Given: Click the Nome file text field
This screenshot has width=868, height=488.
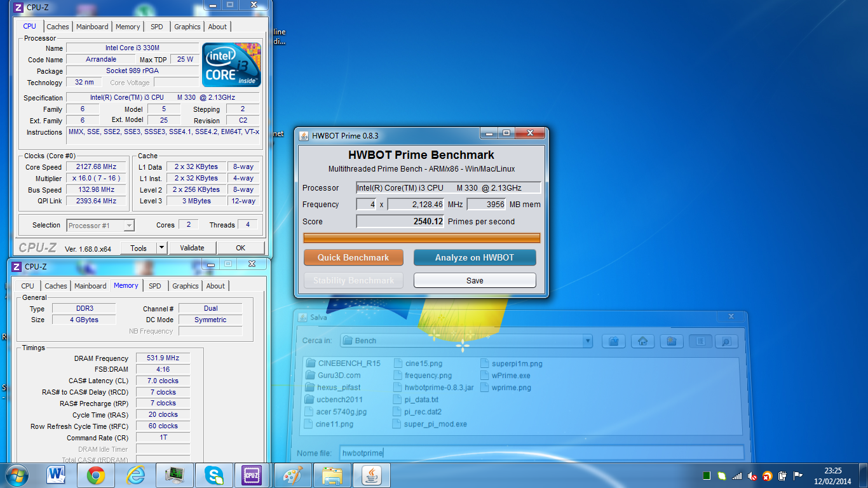Looking at the screenshot, I should click(x=541, y=453).
